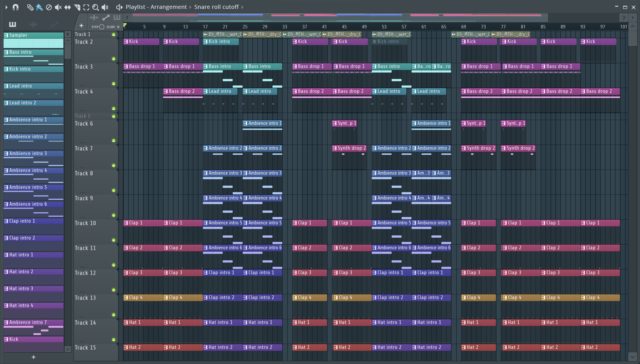This screenshot has width=640, height=364.
Task: Click the detach button at top-right of the ruler
Action: (632, 18)
